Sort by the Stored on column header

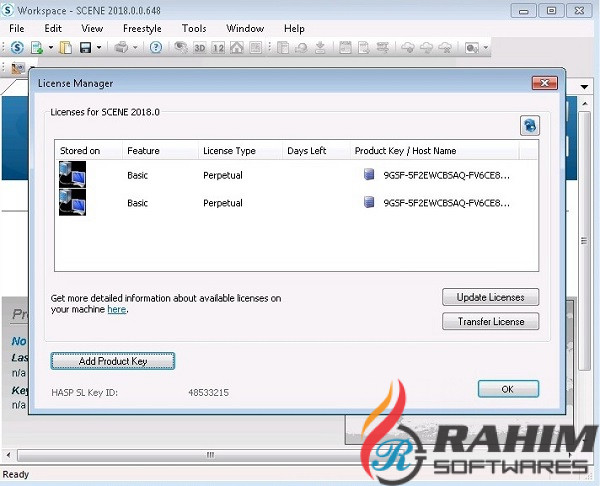click(x=88, y=151)
